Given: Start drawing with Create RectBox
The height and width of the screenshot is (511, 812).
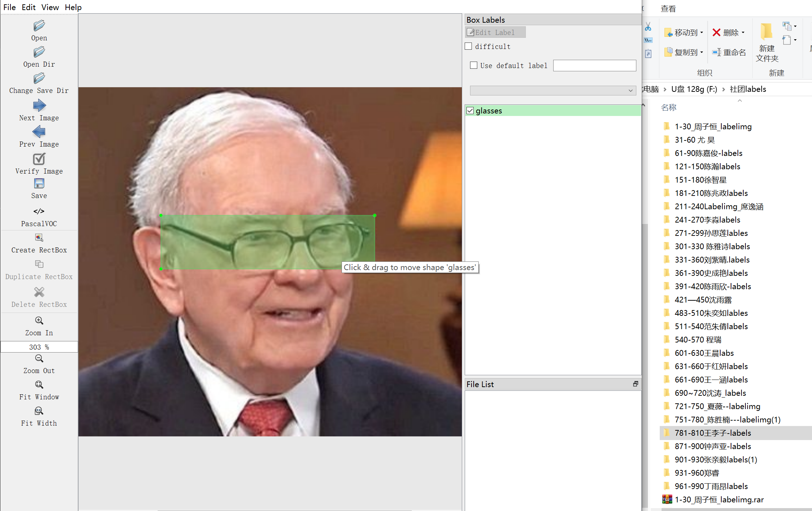Looking at the screenshot, I should tap(39, 238).
